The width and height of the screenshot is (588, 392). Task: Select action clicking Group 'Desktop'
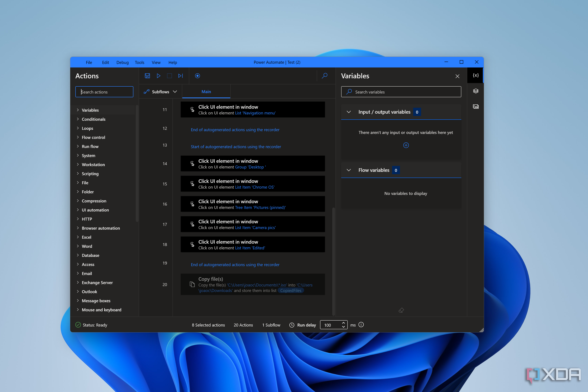253,164
